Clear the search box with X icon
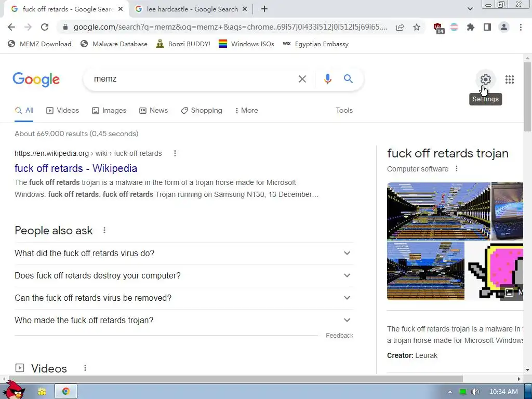 tap(302, 79)
